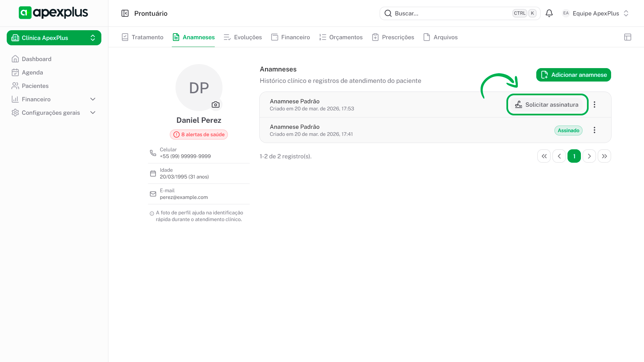Click Adicionar anamnese button

click(x=573, y=75)
